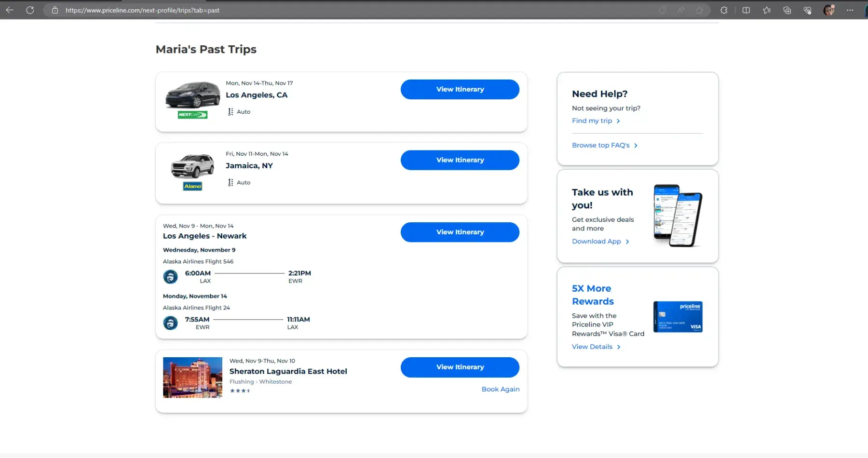868x458 pixels.
Task: Expand Browse top FAQ's link
Action: click(x=601, y=146)
